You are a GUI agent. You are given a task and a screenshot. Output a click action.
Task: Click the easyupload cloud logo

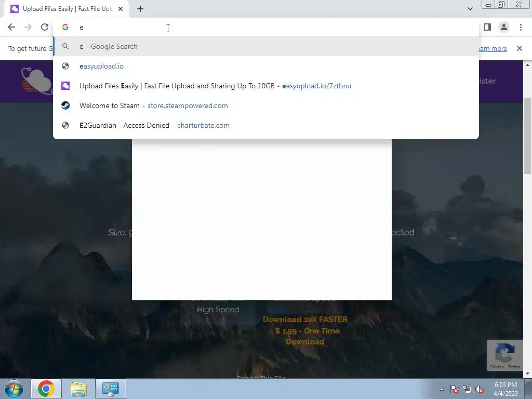(37, 81)
